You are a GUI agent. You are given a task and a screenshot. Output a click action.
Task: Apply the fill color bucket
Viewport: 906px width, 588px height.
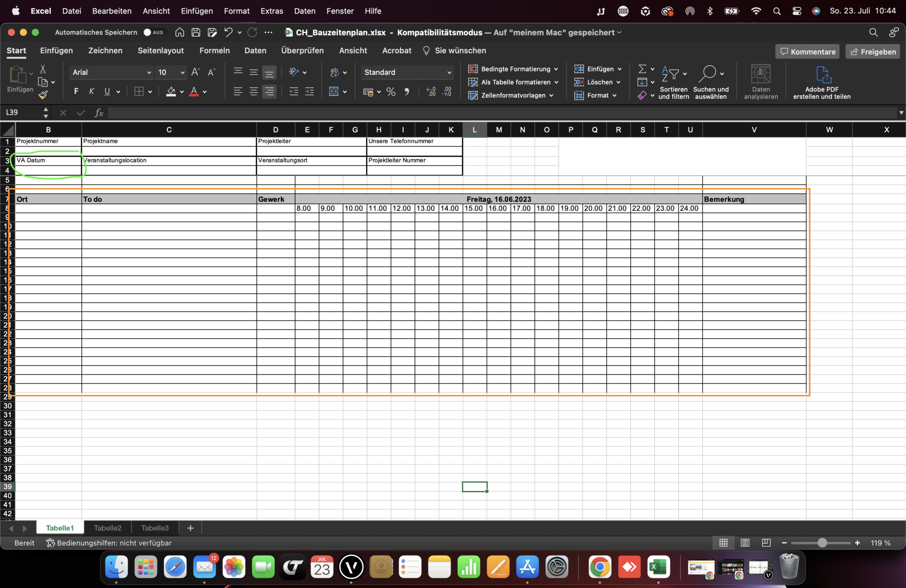(x=171, y=92)
